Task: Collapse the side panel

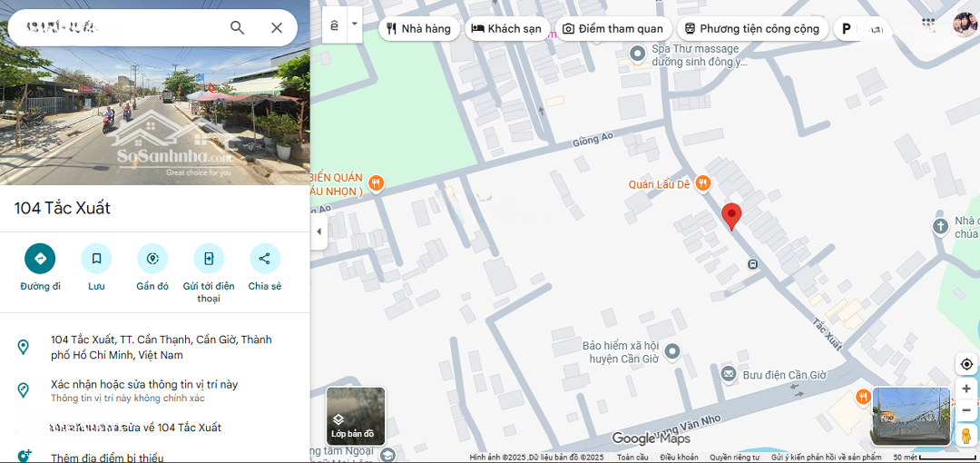Action: click(x=318, y=231)
